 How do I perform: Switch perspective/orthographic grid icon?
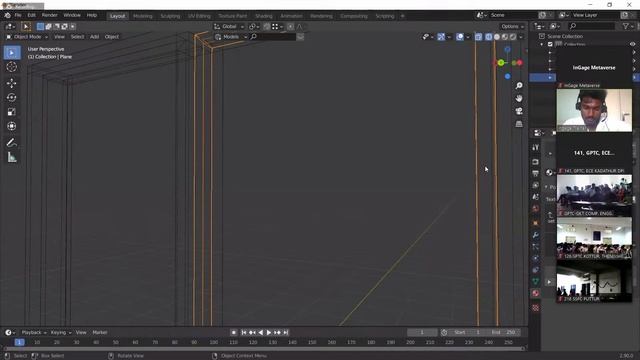click(x=519, y=124)
